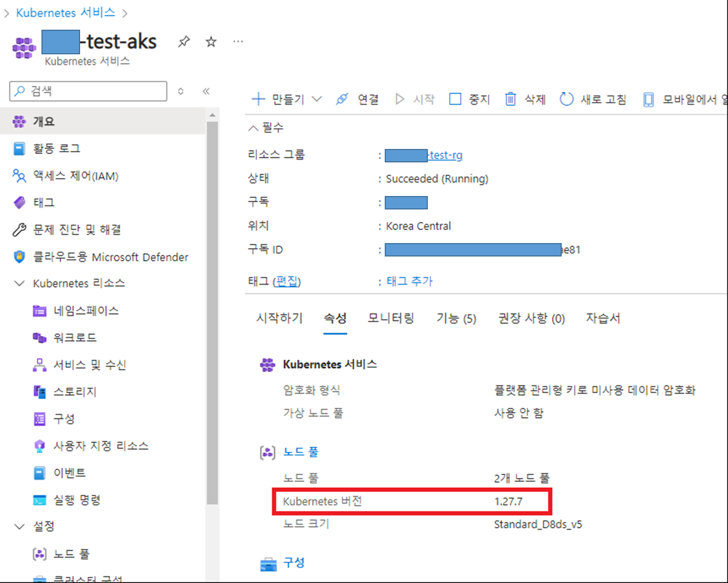728x583 pixels.
Task: Open 서비스 및 수신 tree item
Action: tap(90, 365)
